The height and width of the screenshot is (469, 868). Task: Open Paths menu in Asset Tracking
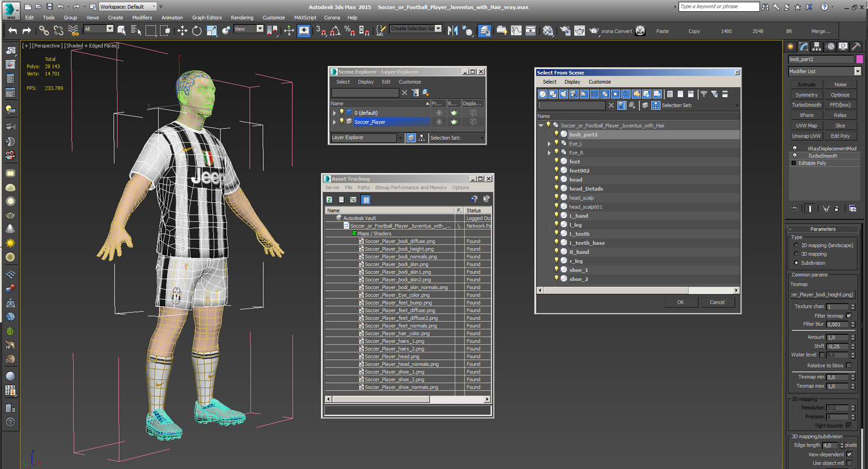[364, 188]
